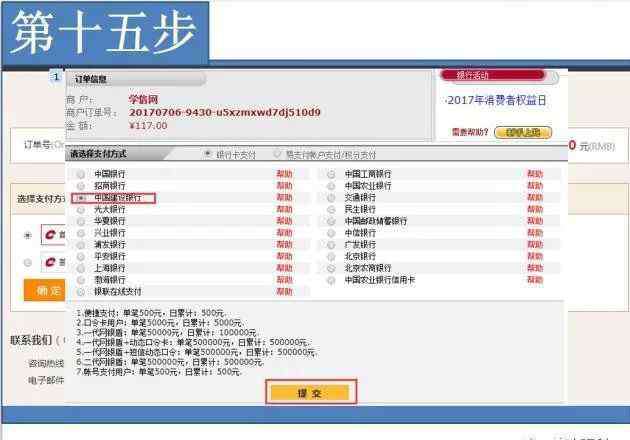
Task: Click the 银行活动 red banner heading
Action: (x=493, y=75)
